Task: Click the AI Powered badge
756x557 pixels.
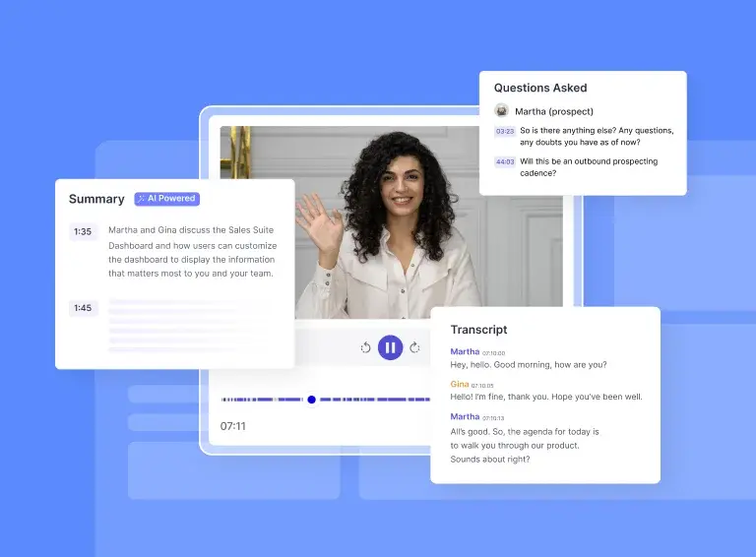Action: click(167, 199)
